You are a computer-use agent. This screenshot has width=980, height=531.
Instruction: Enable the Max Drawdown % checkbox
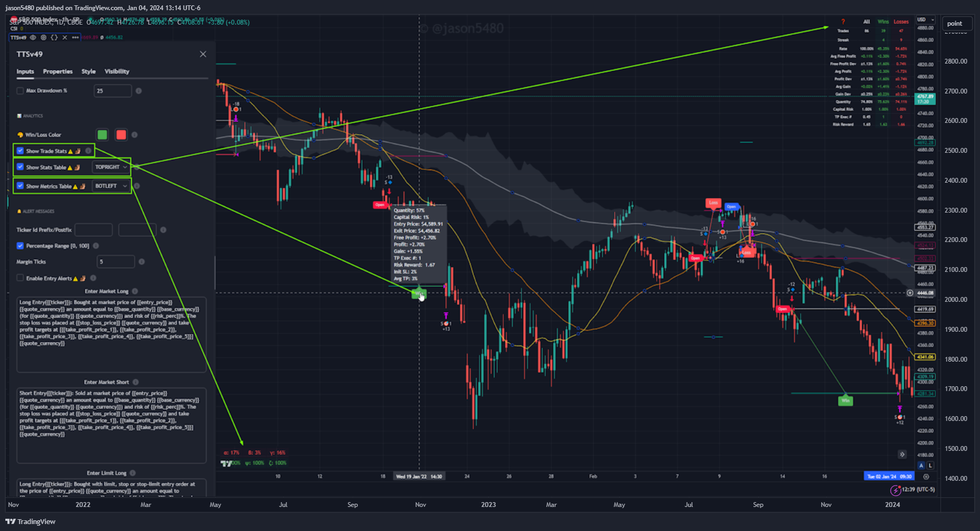pos(20,91)
